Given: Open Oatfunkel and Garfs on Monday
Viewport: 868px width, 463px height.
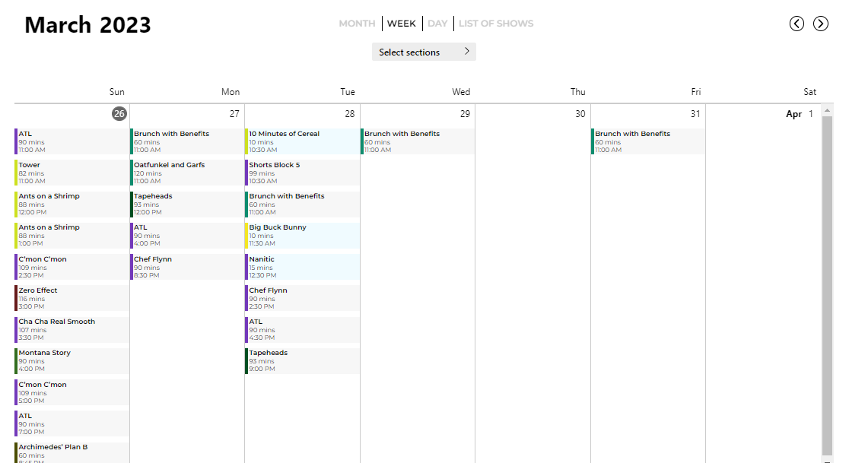Looking at the screenshot, I should click(187, 173).
